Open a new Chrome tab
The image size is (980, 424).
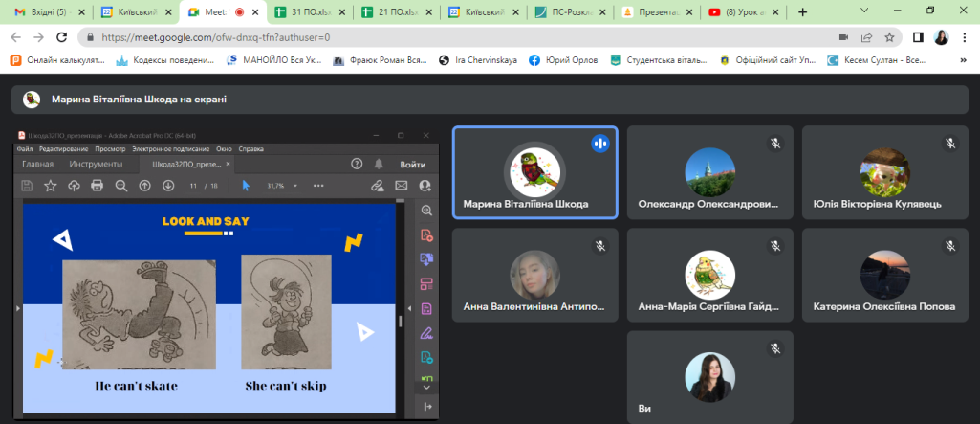pos(802,11)
